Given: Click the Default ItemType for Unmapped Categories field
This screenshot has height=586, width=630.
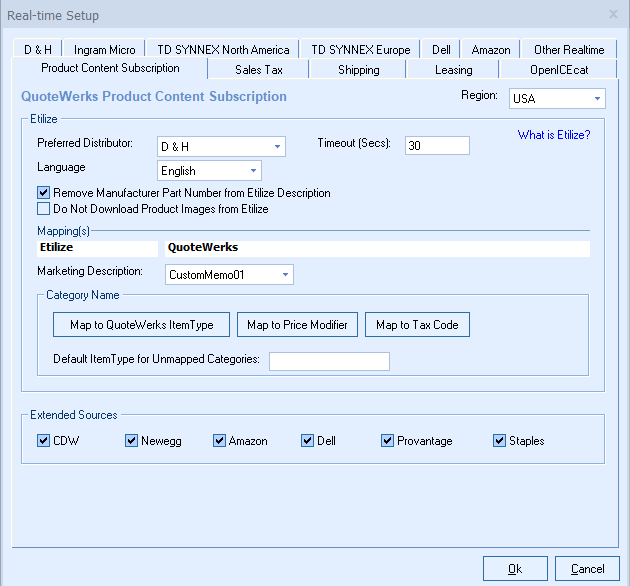Looking at the screenshot, I should coord(329,361).
